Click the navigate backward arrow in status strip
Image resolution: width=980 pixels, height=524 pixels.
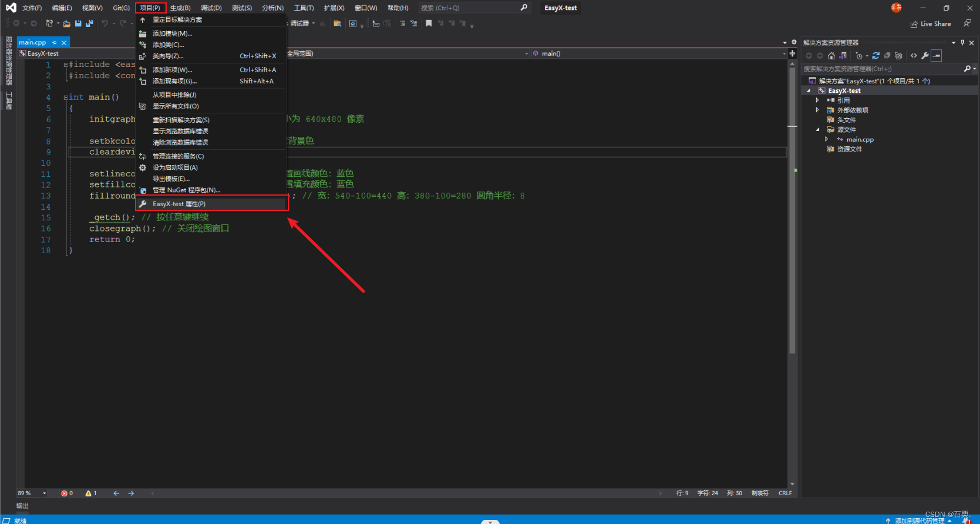click(x=116, y=493)
